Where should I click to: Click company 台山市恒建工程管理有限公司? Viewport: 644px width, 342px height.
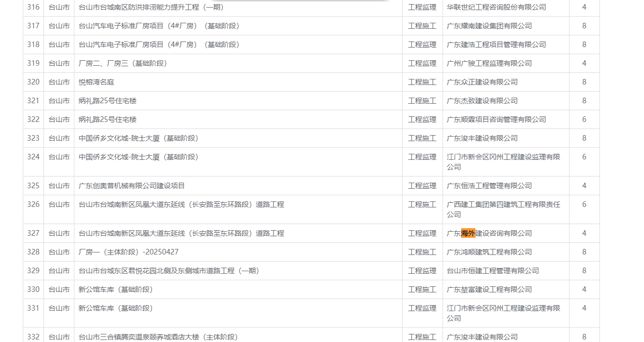point(493,271)
